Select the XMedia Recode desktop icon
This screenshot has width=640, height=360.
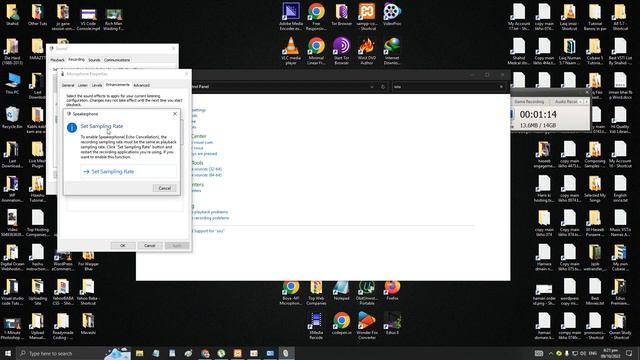click(x=316, y=325)
